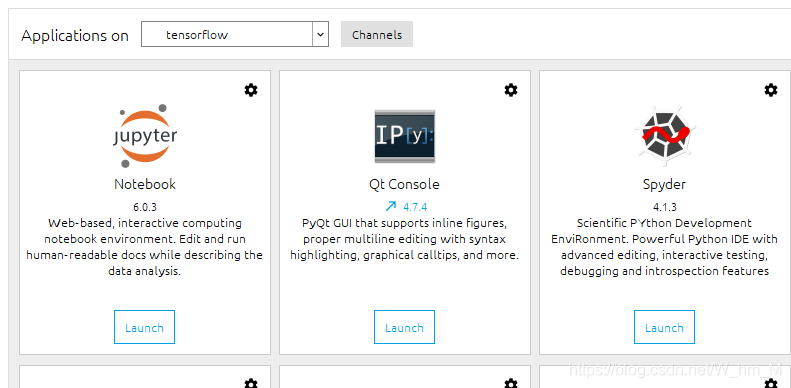Screen dimensions: 791x388
Task: Open settings gear on Notebook card
Action: (x=251, y=90)
